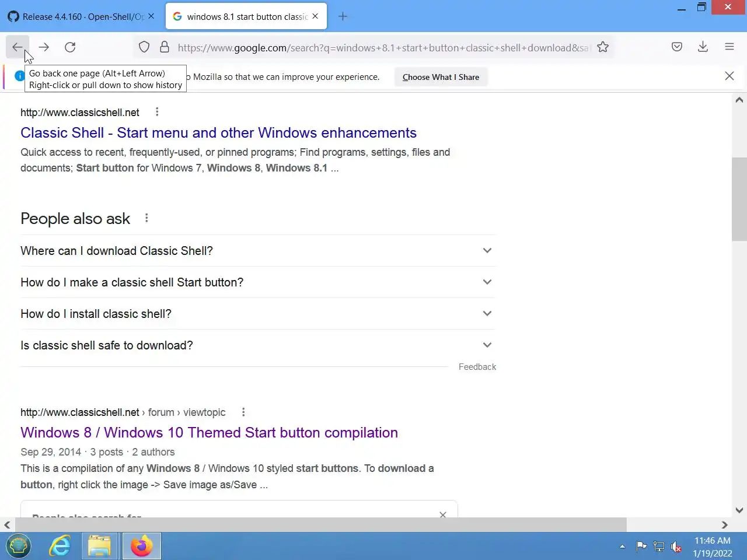Screen dimensions: 747x560
Task: Click vertical scrollbar up arrow
Action: click(x=739, y=100)
